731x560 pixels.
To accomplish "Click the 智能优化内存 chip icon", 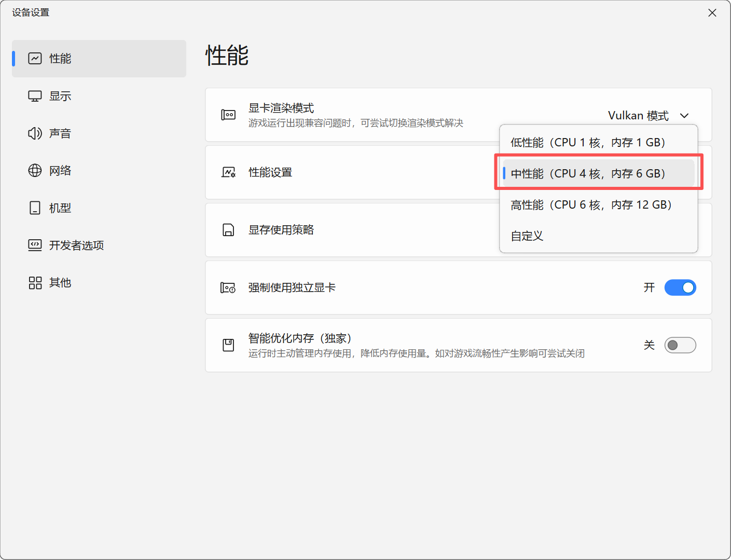I will pos(228,345).
